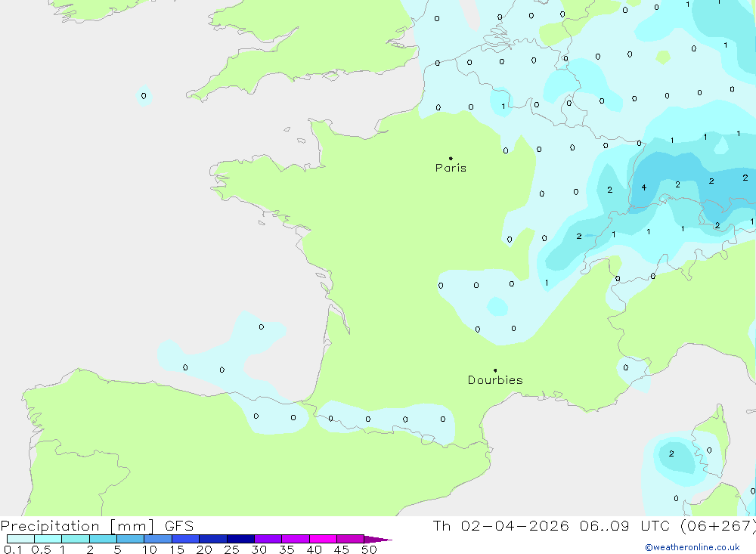Click the '0.5' legend scale label
756x554 pixels.
pyautogui.click(x=41, y=549)
